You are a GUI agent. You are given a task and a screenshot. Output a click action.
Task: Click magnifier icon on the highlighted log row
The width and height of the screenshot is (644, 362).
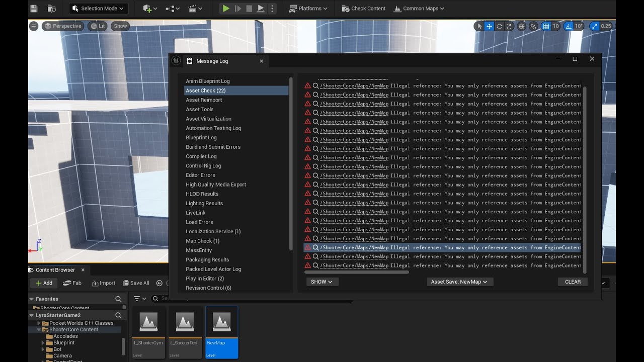316,247
